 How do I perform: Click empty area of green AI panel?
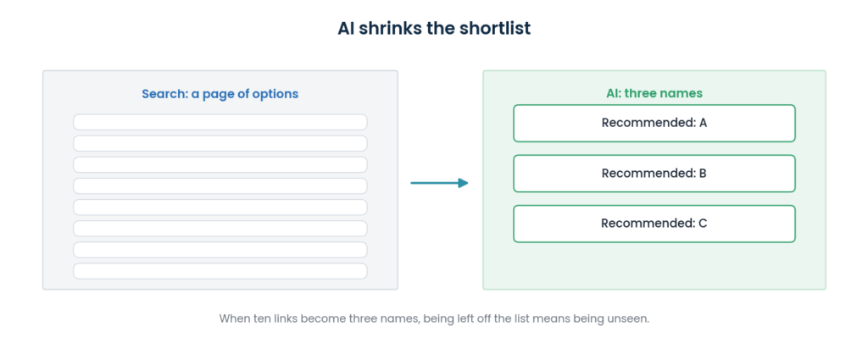coord(654,267)
